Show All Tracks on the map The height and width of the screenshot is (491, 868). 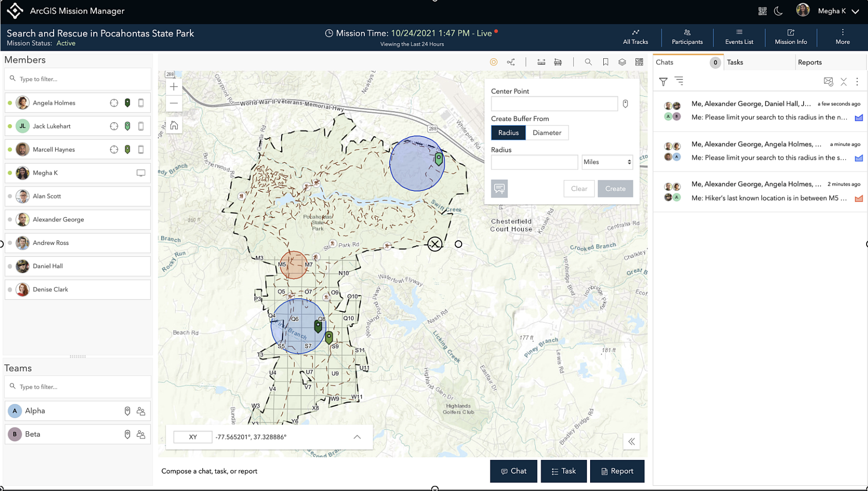(x=635, y=37)
